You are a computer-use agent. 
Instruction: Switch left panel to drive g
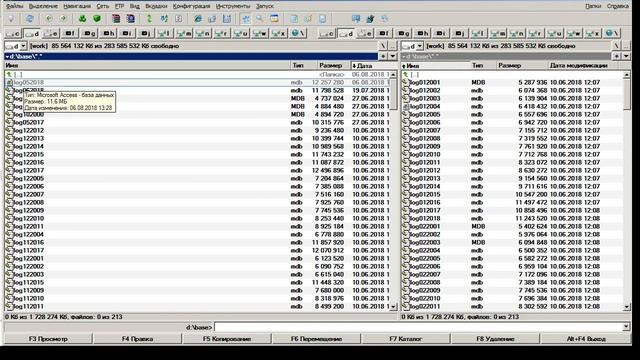tap(89, 33)
